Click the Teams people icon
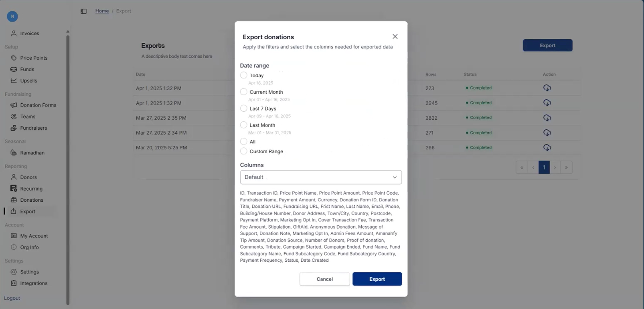The height and width of the screenshot is (309, 644). coord(14,117)
